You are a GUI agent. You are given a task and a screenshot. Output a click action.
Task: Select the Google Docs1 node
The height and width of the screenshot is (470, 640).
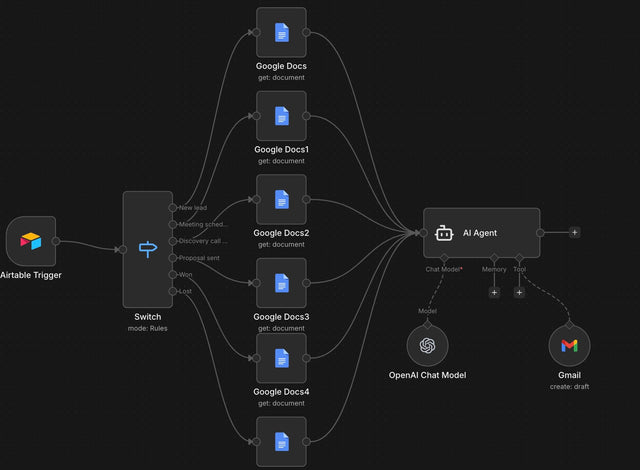[281, 116]
